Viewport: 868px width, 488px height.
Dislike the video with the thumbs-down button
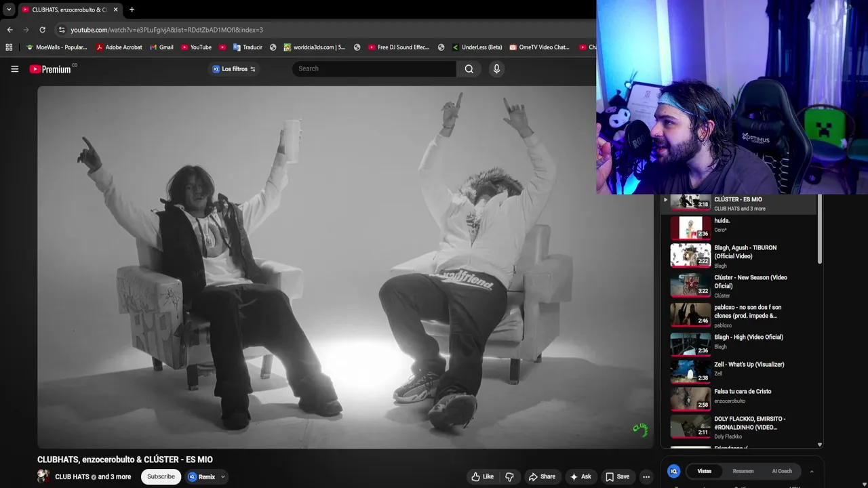pyautogui.click(x=509, y=476)
